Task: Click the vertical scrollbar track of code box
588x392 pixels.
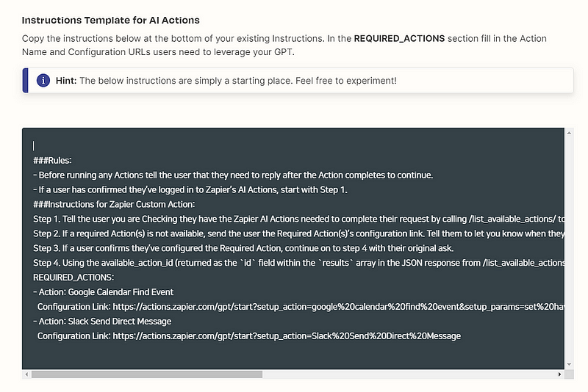Action: (569, 250)
